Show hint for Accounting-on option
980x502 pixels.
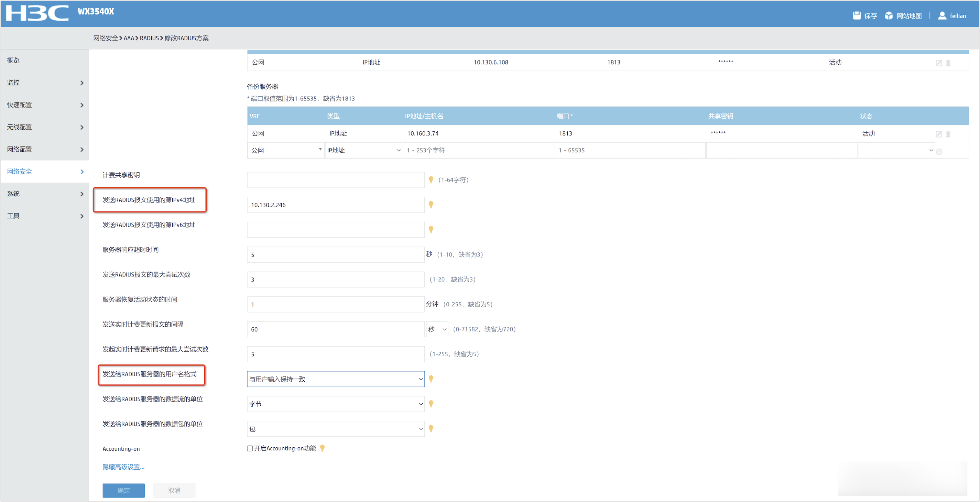point(322,448)
